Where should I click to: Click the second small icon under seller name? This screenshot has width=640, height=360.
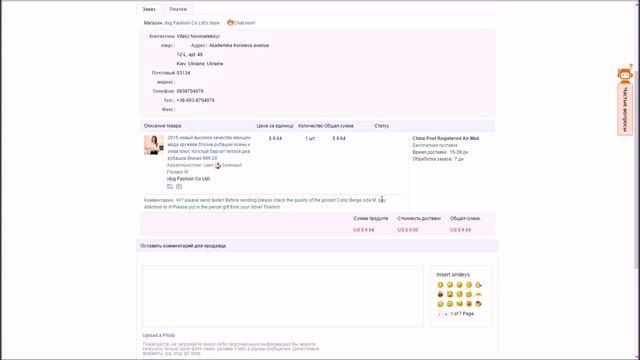[179, 187]
